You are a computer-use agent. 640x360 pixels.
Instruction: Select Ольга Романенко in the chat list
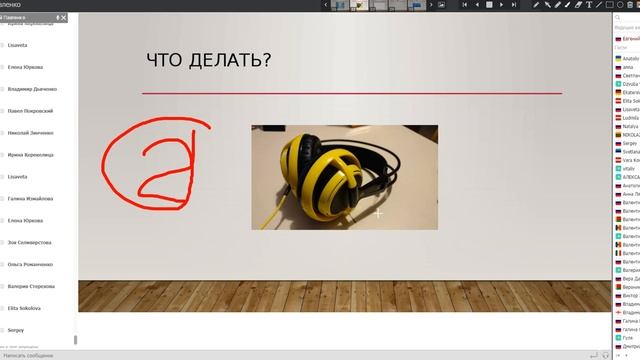pos(30,264)
